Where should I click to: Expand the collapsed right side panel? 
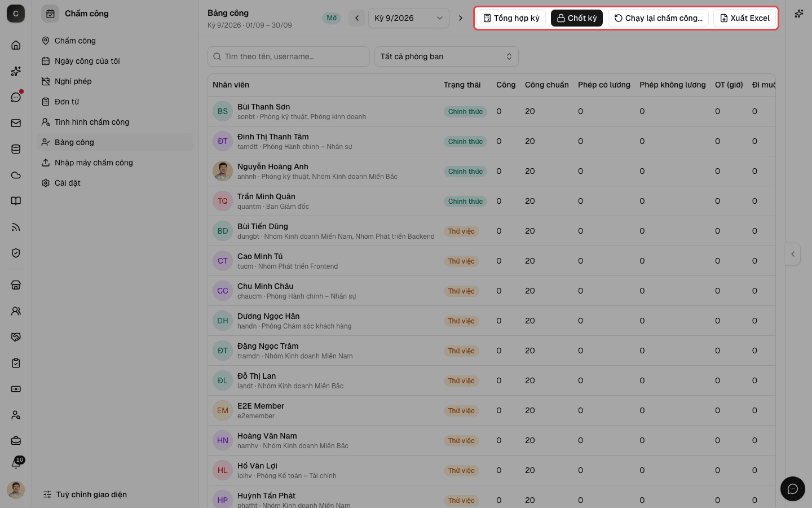[793, 254]
